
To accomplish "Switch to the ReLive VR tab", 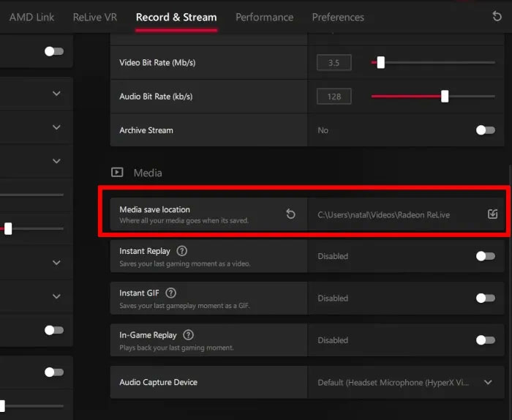I will tap(94, 17).
